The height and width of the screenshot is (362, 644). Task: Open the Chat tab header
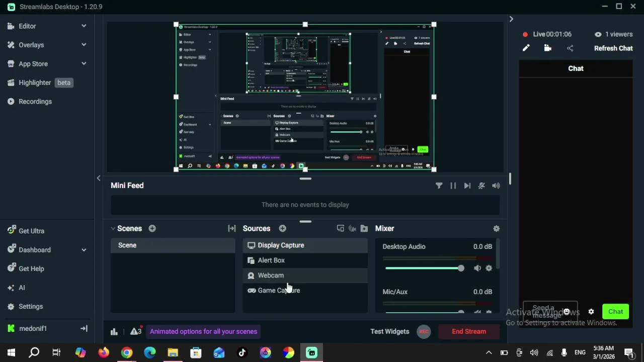(576, 68)
